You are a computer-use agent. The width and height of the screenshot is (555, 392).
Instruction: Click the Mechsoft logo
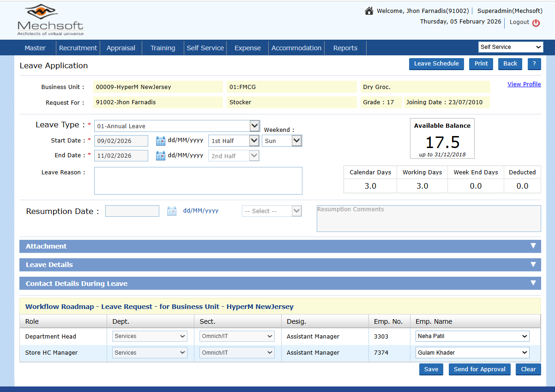tap(50, 20)
